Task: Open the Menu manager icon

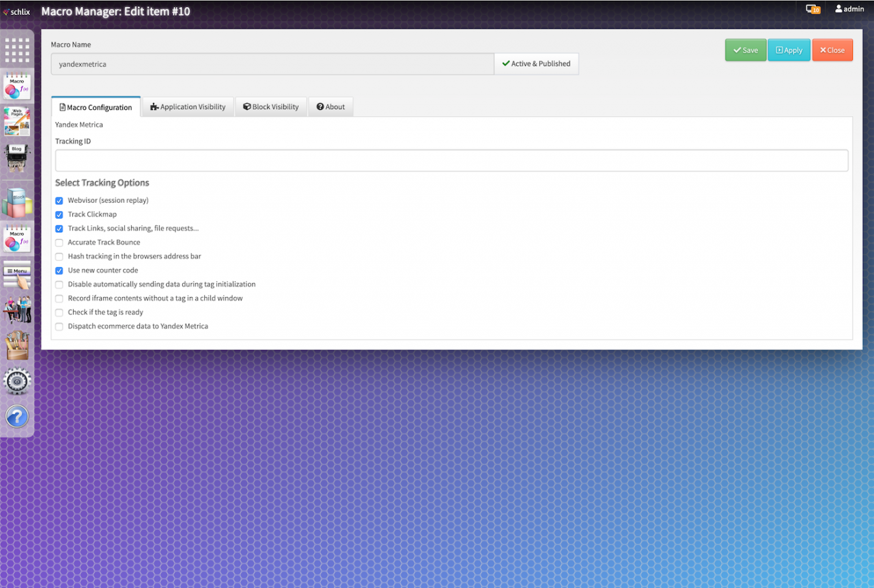Action: click(x=17, y=275)
